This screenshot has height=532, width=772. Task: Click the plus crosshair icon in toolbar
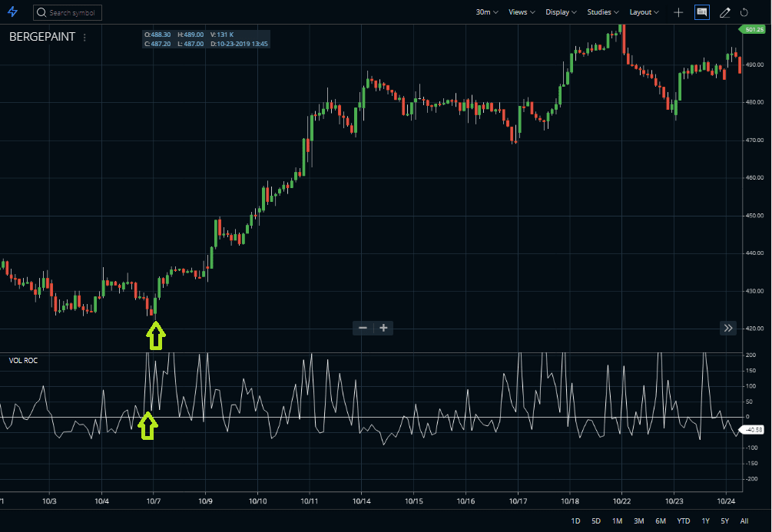pyautogui.click(x=678, y=12)
